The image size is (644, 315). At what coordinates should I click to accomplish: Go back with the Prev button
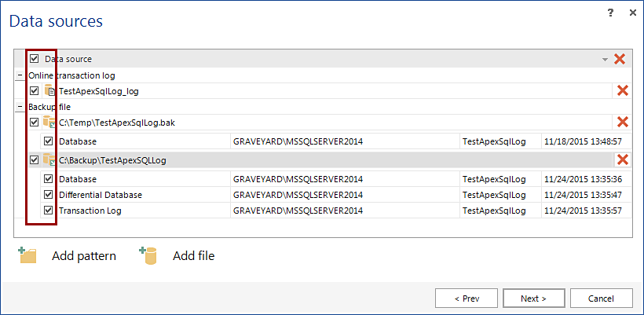(x=467, y=299)
